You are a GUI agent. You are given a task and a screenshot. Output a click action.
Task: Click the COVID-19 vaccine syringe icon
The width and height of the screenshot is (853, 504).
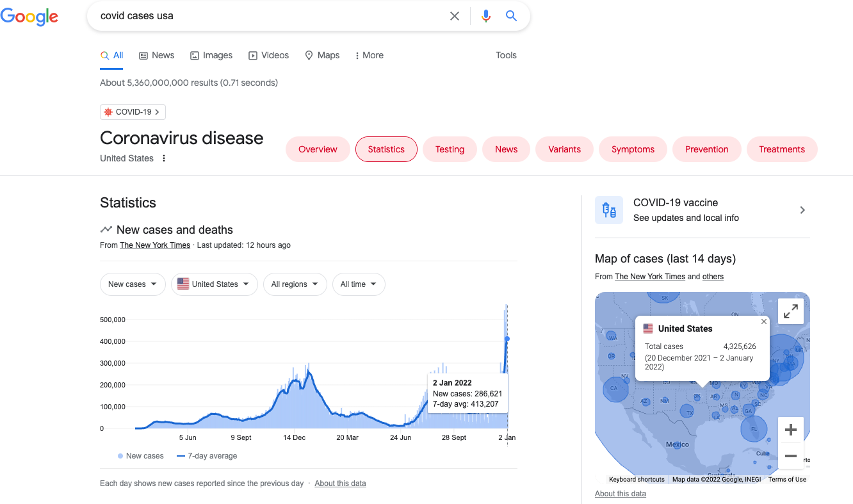pyautogui.click(x=609, y=210)
